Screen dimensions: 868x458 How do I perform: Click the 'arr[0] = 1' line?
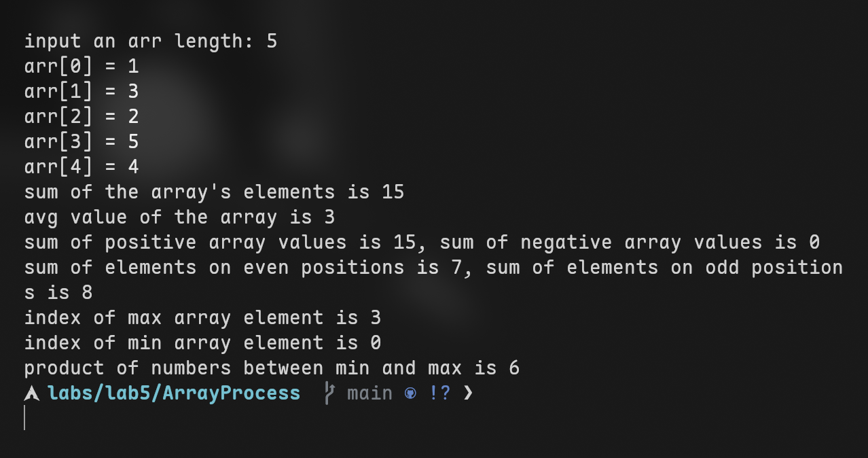point(82,67)
